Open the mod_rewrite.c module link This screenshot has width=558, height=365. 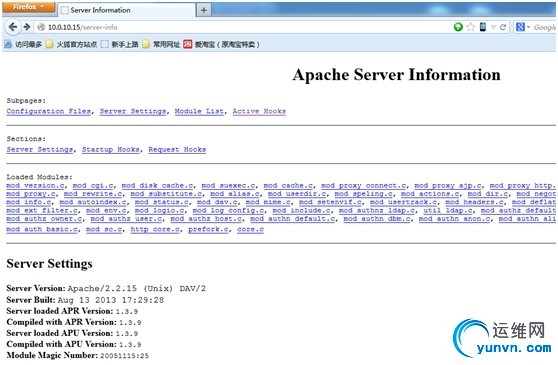(x=93, y=194)
